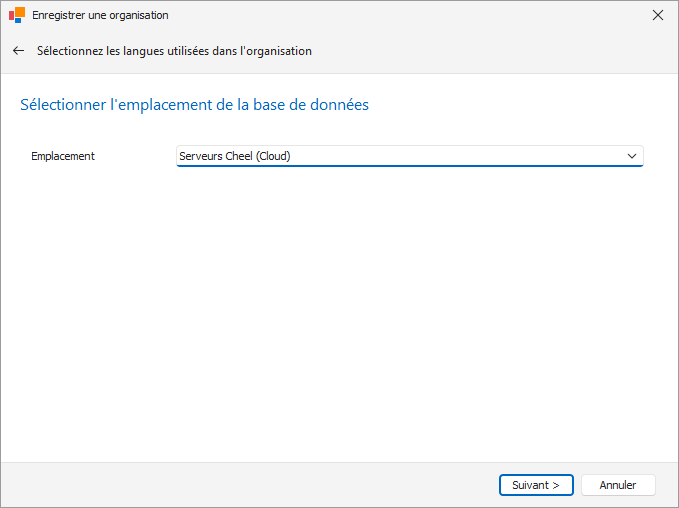Proceed to the next wizard step
679x508 pixels.
[536, 485]
